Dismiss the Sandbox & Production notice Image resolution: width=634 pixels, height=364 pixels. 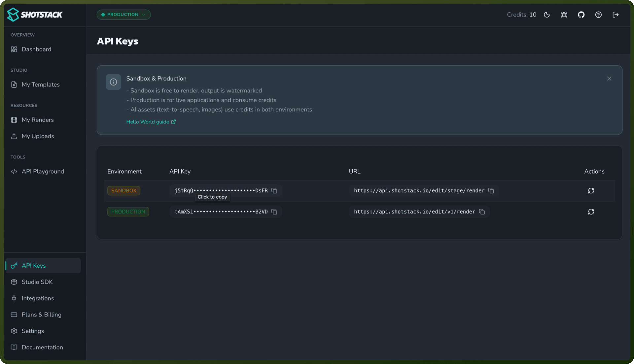click(609, 79)
